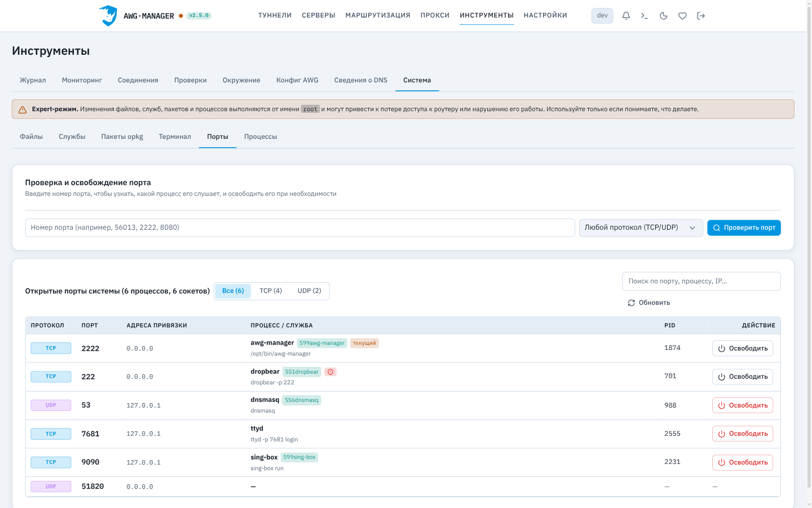The width and height of the screenshot is (812, 508).
Task: Focus the port number input field
Action: point(300,227)
